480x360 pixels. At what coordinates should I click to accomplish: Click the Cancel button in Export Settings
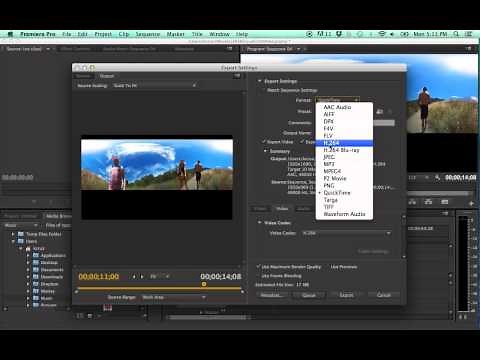coord(383,295)
